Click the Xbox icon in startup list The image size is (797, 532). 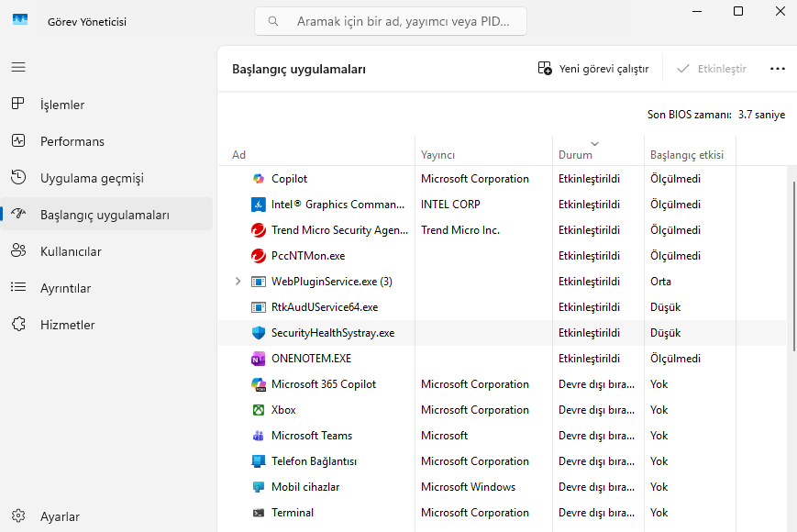(259, 410)
